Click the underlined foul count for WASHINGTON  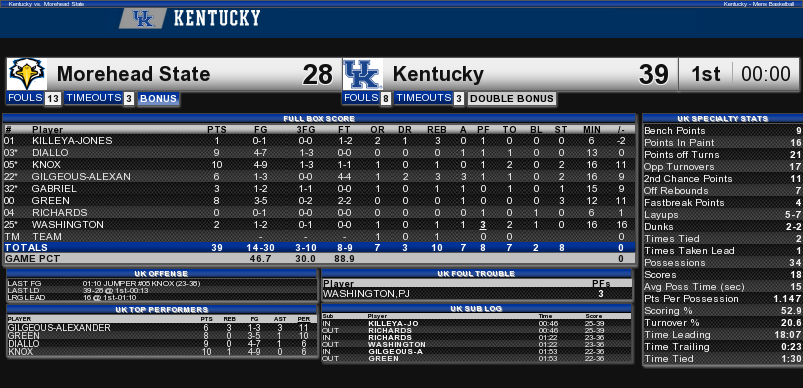click(482, 225)
